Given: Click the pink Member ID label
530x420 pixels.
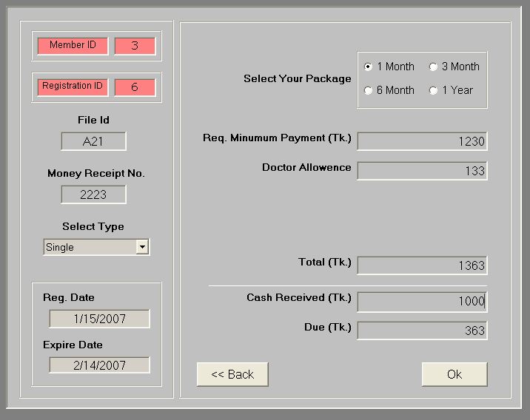Looking at the screenshot, I should 73,46.
